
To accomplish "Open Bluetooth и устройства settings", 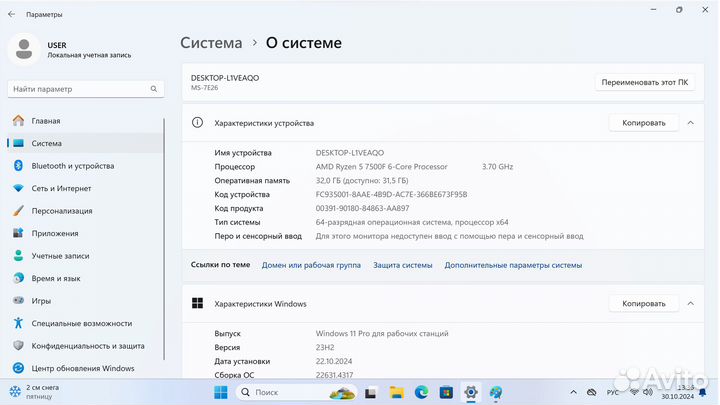I will 85,166.
